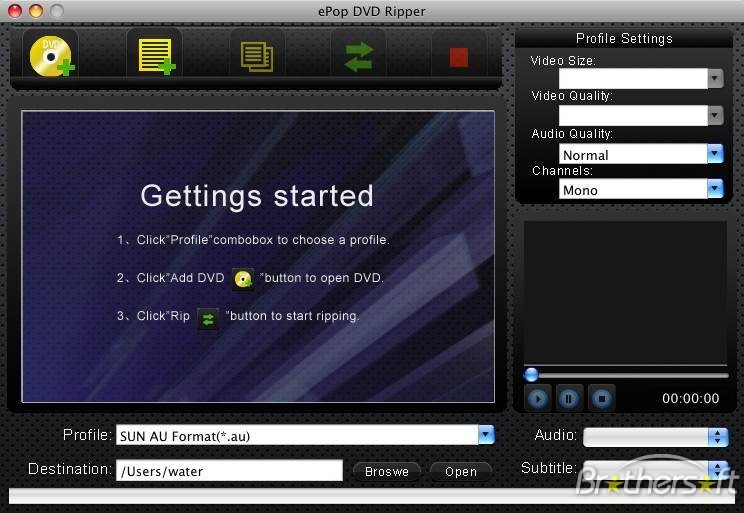Click the Open destination button
The width and height of the screenshot is (744, 513).
461,472
